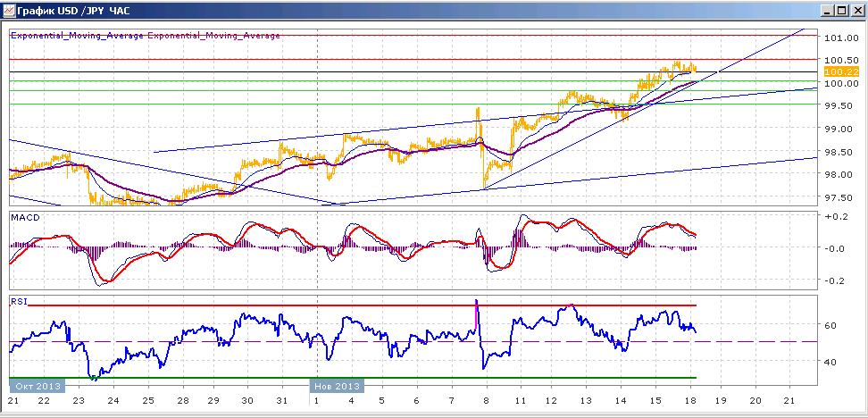The width and height of the screenshot is (868, 418).
Task: Click the 101.00 price axis label
Action: pos(841,38)
